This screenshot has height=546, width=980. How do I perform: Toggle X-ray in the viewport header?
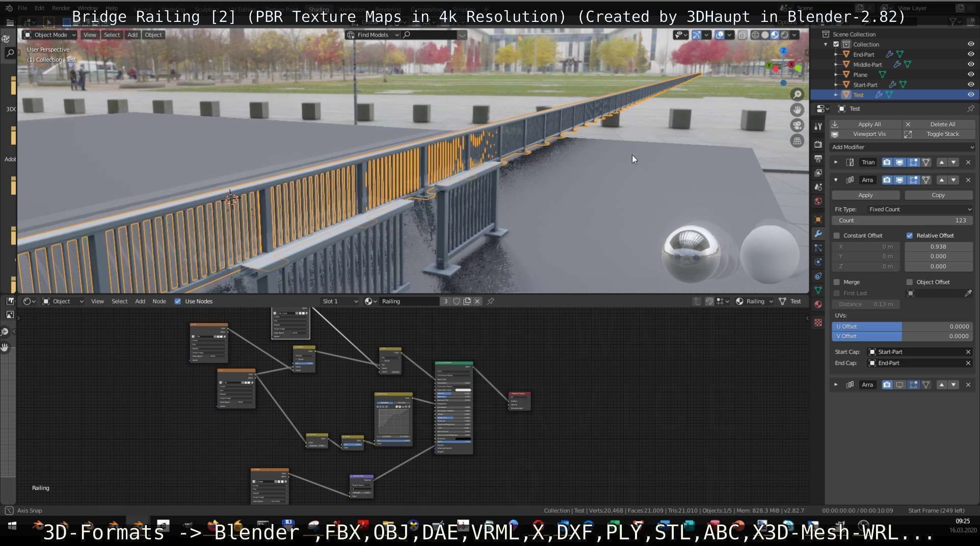pos(742,35)
